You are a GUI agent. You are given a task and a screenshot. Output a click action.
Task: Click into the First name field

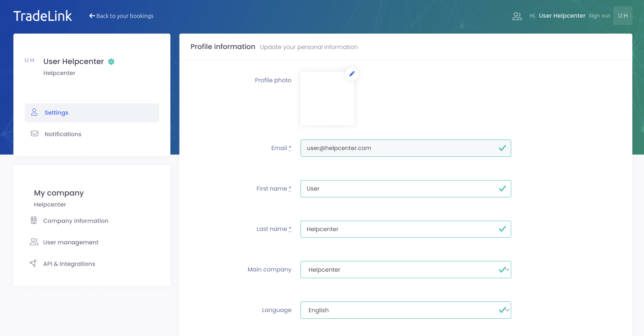(400, 189)
